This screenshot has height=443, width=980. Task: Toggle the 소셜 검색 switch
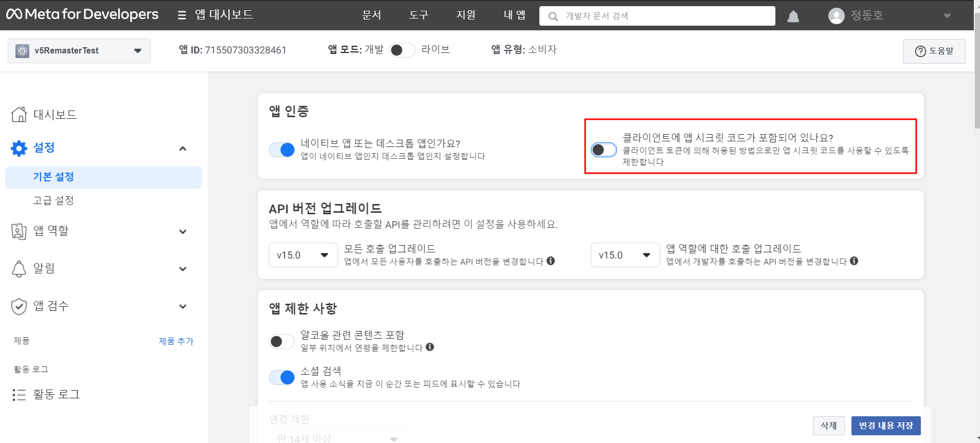tap(282, 377)
